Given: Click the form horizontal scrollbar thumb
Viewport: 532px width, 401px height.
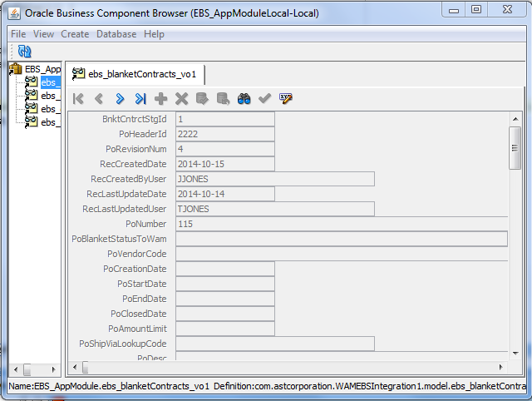Looking at the screenshot, I should pos(85,367).
